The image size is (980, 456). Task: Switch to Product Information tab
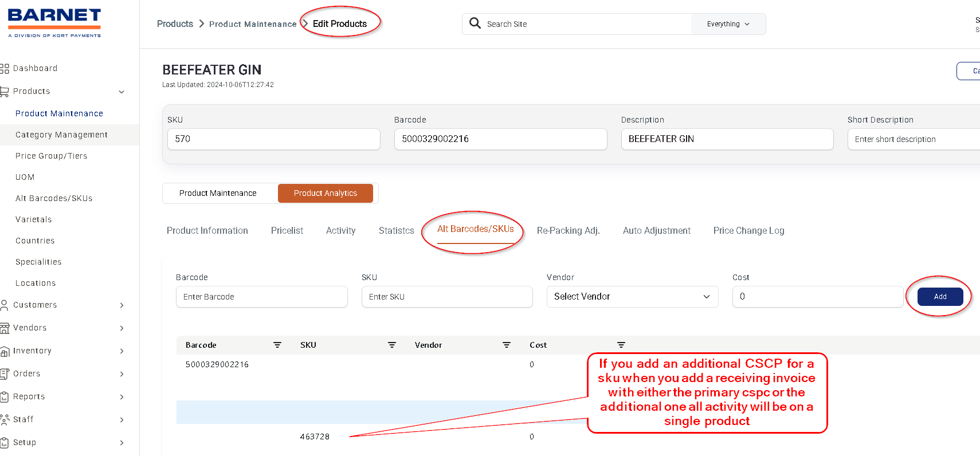207,230
